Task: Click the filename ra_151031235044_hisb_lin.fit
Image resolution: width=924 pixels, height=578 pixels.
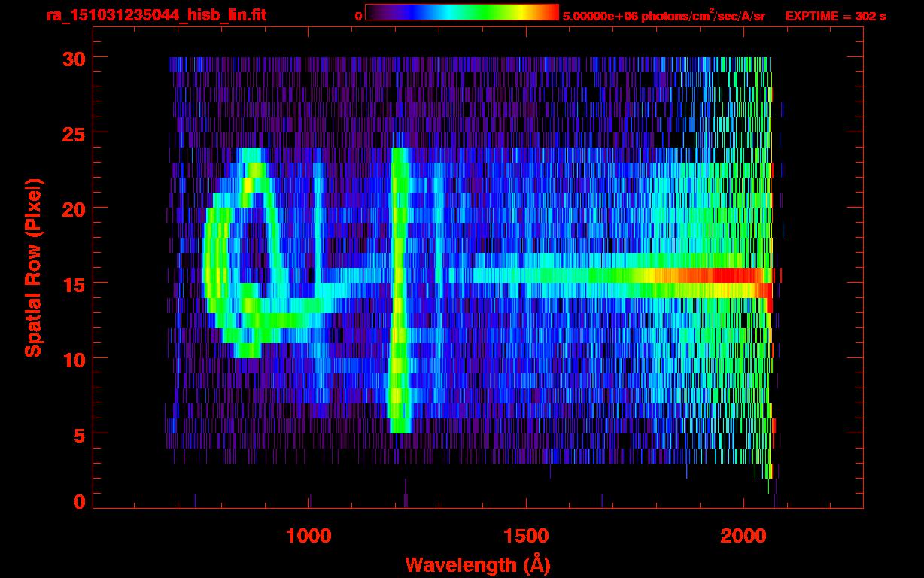Action: 155,15
